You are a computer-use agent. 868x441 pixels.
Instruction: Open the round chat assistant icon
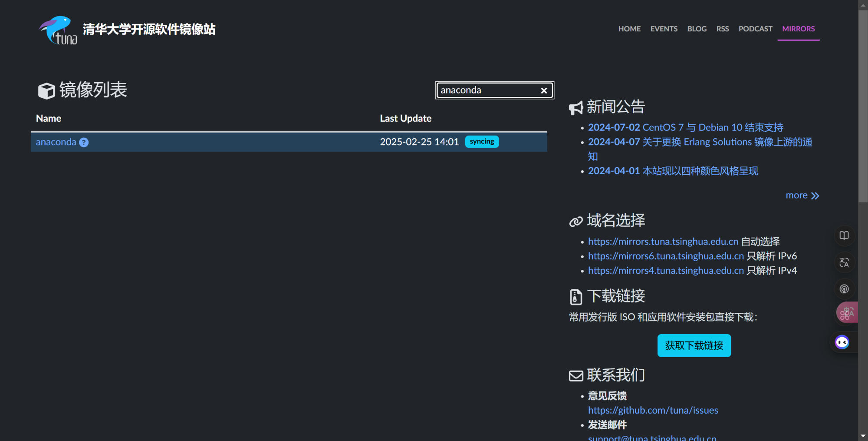tap(842, 342)
